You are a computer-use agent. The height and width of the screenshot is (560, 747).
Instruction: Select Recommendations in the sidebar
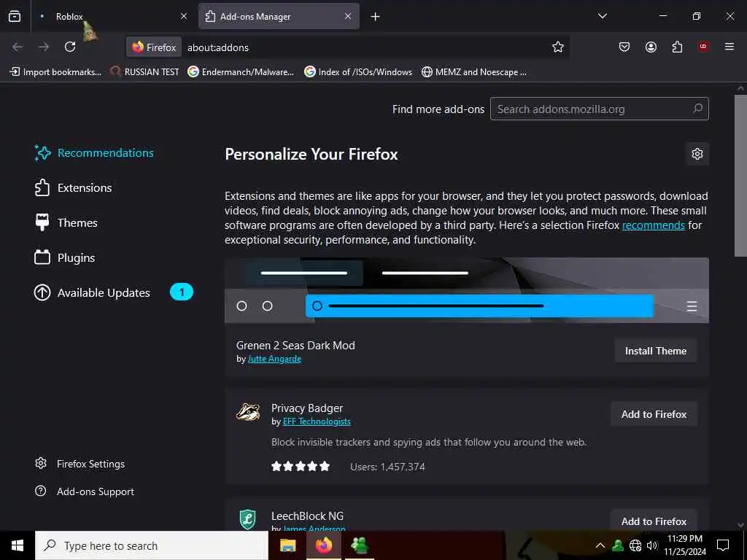94,153
